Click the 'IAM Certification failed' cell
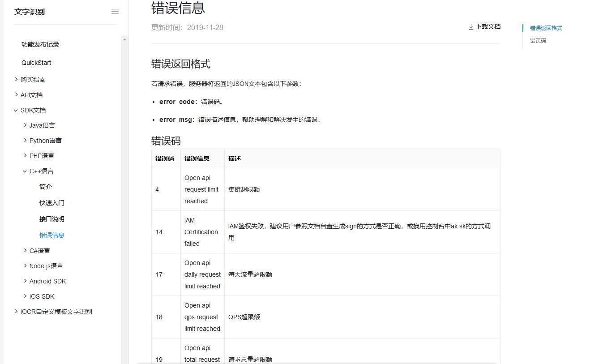The width and height of the screenshot is (603, 364). (x=202, y=232)
